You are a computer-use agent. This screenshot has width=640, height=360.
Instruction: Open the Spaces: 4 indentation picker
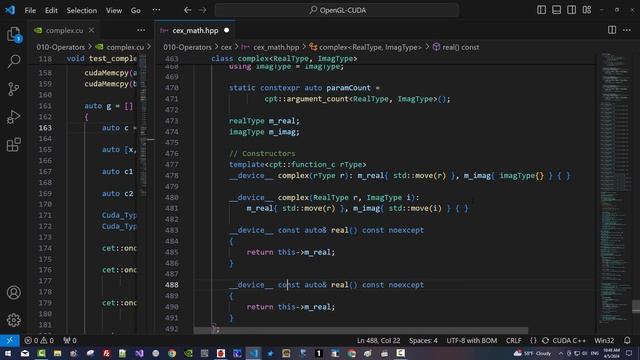point(423,340)
